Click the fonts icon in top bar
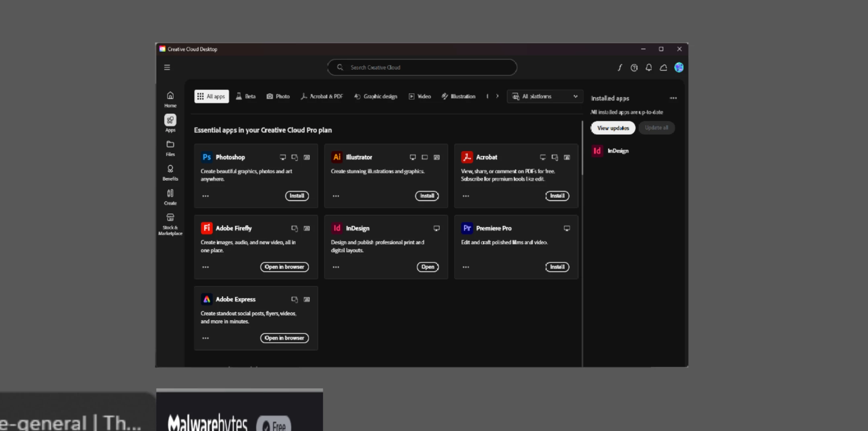 pos(620,68)
